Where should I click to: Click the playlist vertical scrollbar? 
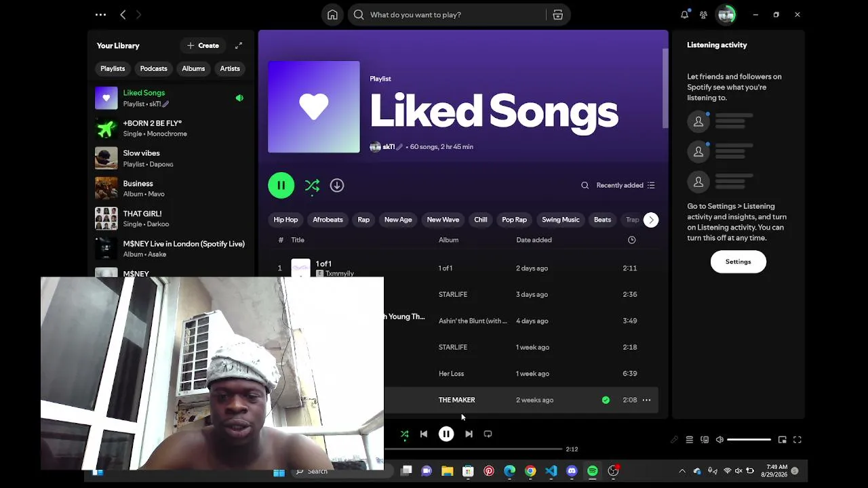click(665, 88)
